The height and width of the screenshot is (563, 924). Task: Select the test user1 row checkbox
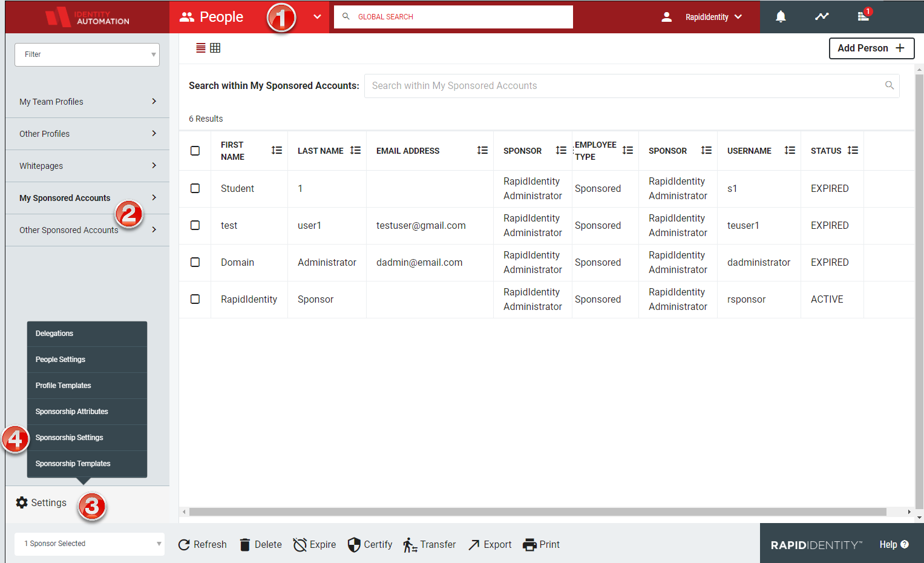[195, 225]
